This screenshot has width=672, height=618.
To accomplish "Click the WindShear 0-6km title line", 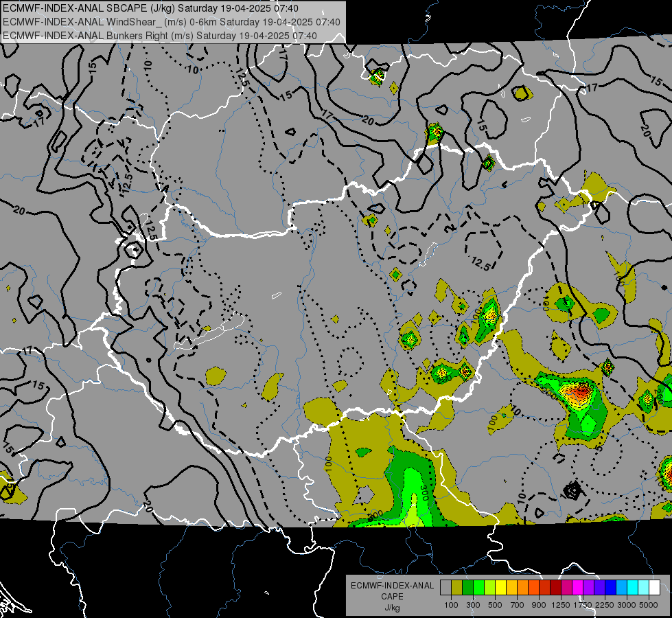I will point(172,22).
